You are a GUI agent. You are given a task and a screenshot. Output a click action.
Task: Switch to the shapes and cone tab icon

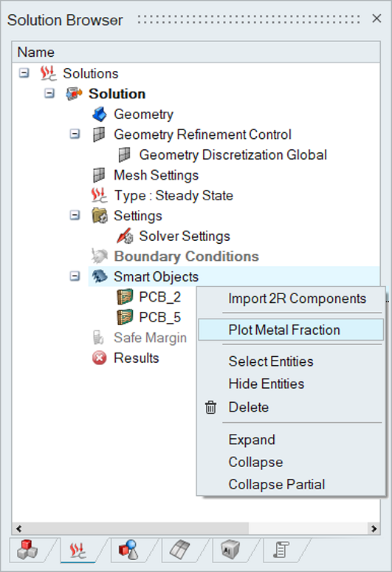pyautogui.click(x=128, y=550)
